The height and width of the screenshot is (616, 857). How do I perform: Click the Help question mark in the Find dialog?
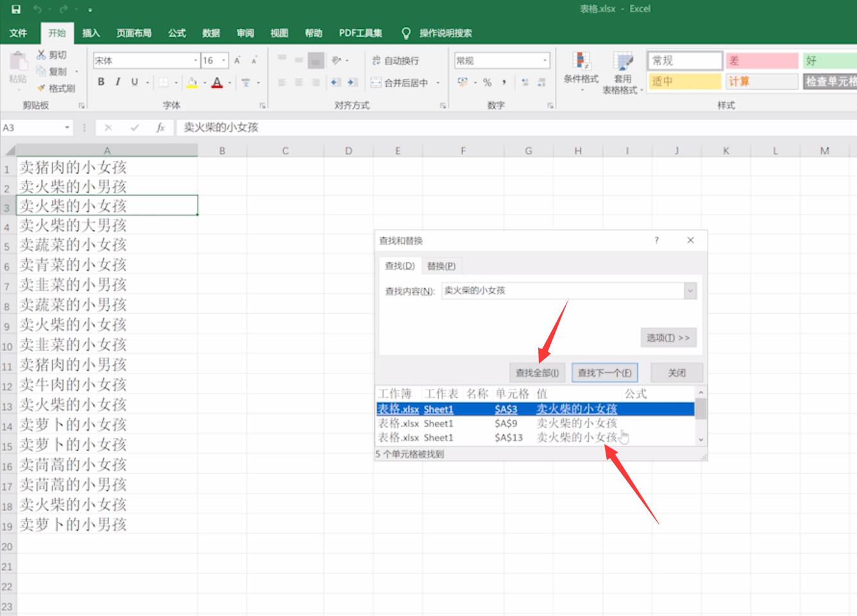656,240
